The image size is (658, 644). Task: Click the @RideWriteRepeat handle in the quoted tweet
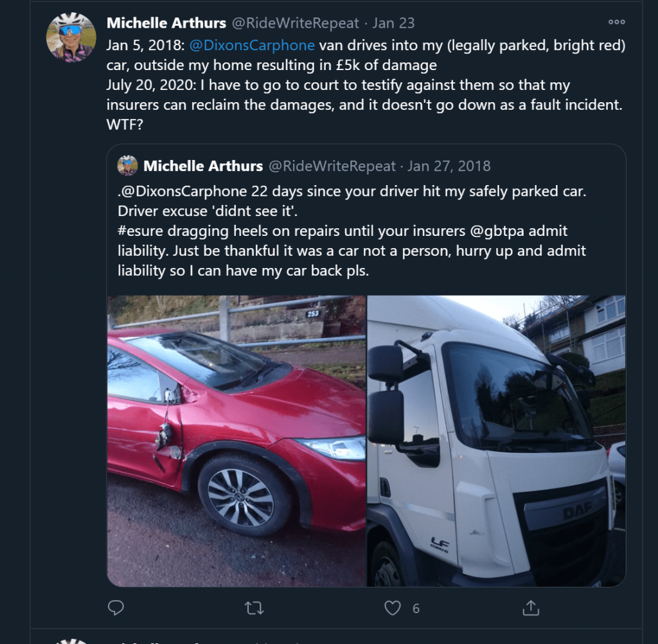[x=332, y=166]
